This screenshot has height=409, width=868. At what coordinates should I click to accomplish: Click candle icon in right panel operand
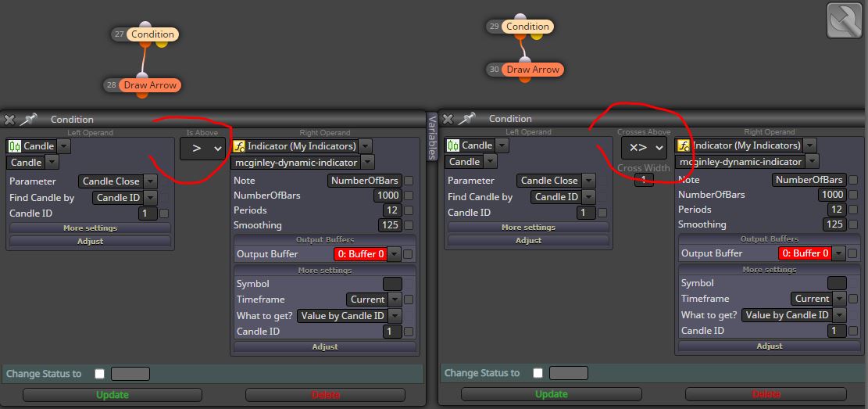[x=453, y=145]
